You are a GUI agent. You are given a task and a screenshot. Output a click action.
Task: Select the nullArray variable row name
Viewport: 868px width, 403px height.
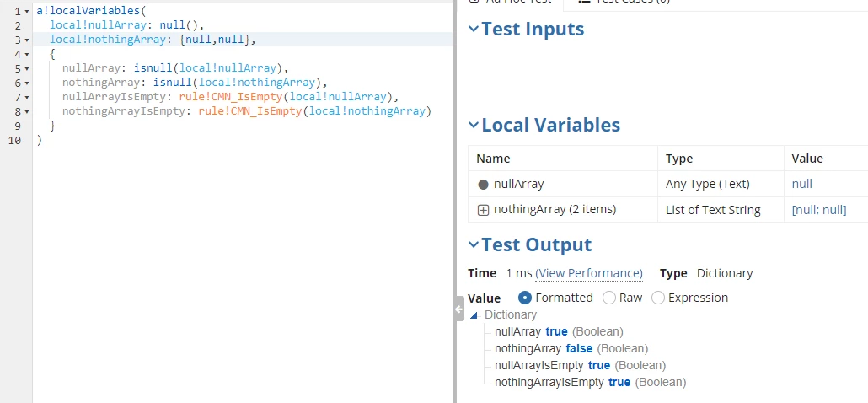(x=519, y=184)
